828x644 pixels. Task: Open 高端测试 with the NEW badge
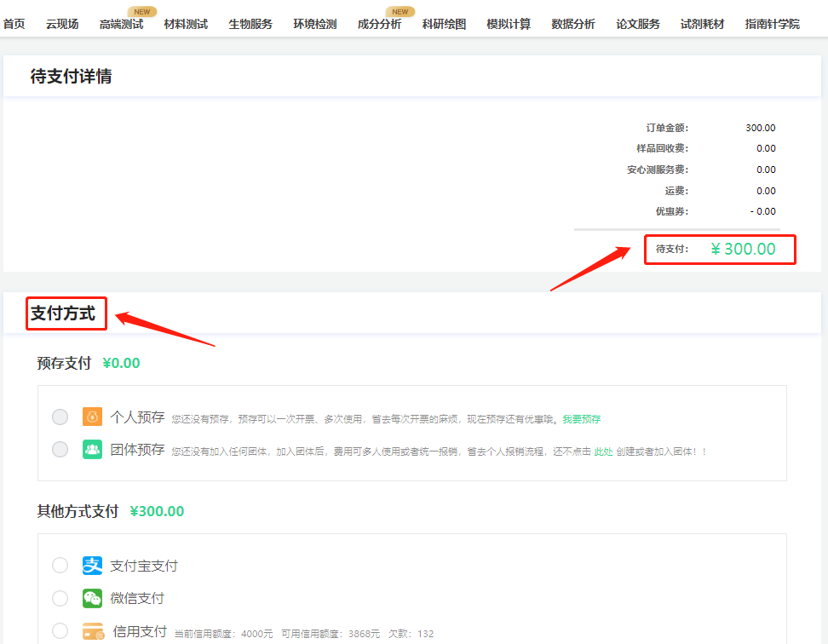pyautogui.click(x=121, y=24)
